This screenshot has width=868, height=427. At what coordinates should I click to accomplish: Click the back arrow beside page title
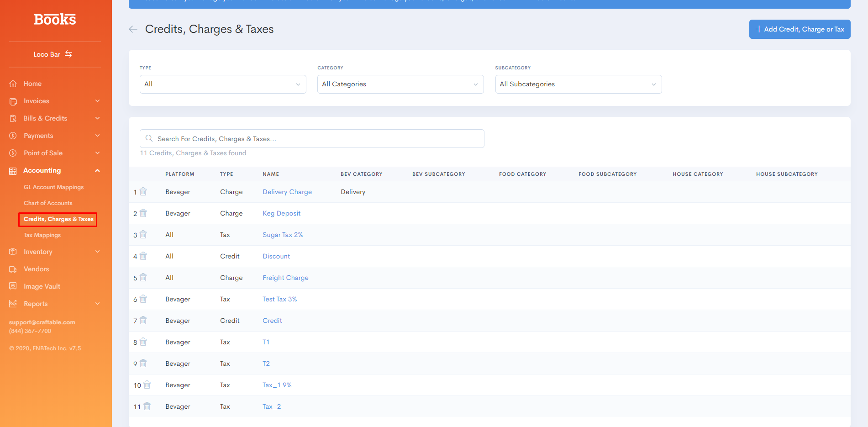[x=133, y=29]
